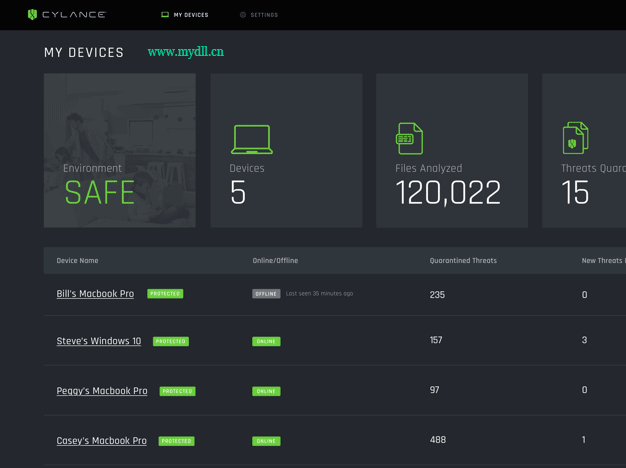This screenshot has width=626, height=468.
Task: Click the laptop icon in Devices card
Action: tap(252, 139)
